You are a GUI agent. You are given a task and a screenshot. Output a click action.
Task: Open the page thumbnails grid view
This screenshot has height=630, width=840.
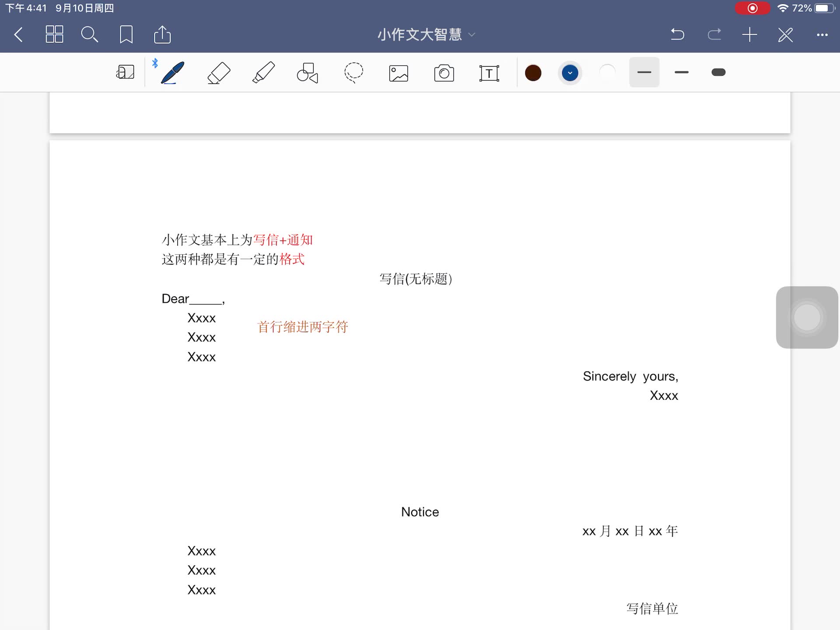[x=54, y=34]
